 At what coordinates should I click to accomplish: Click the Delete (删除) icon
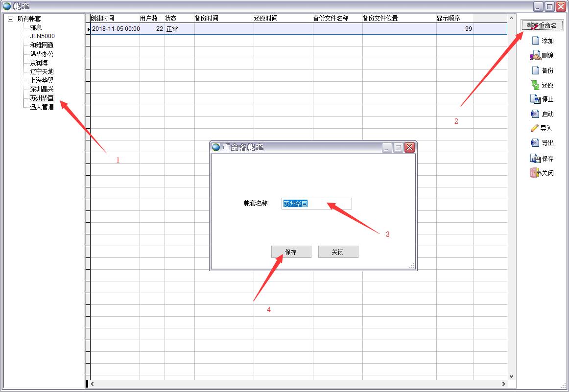(x=535, y=56)
